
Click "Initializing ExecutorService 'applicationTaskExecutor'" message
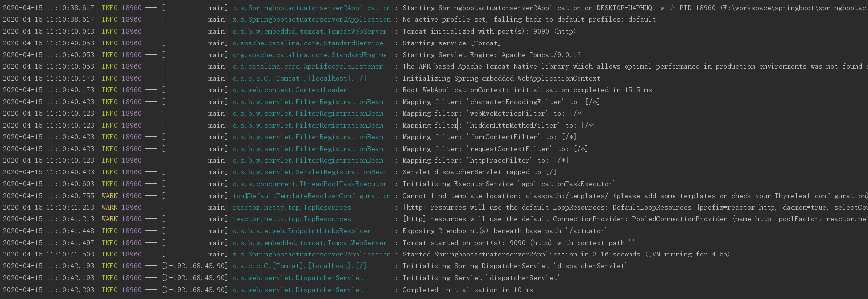click(x=509, y=184)
